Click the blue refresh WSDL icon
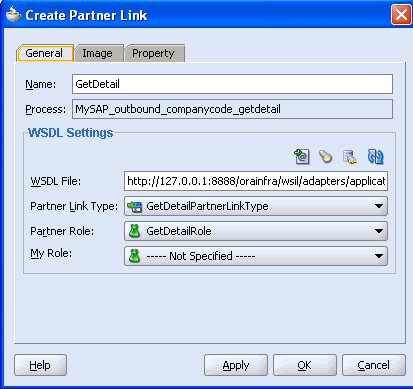 click(x=375, y=156)
